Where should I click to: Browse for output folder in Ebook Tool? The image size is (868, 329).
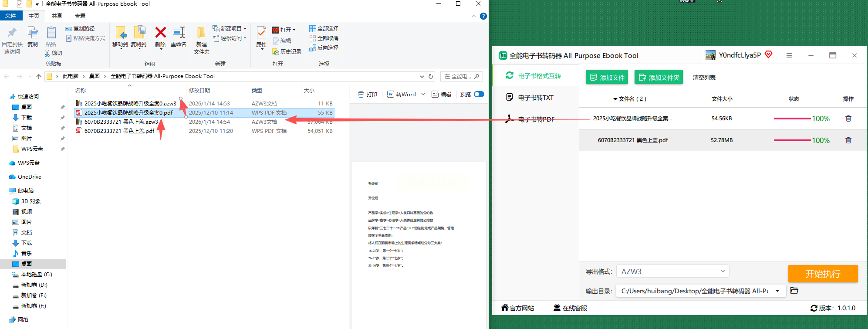click(x=794, y=291)
